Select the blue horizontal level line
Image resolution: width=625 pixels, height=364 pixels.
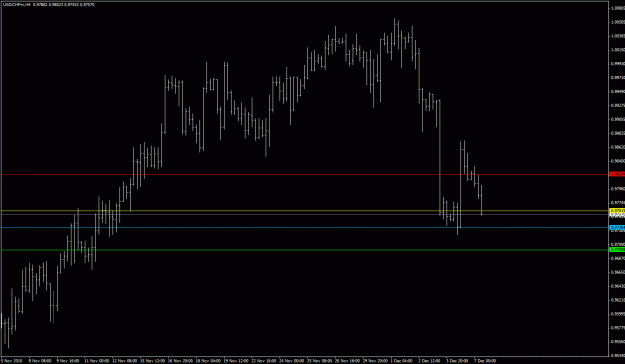(305, 228)
